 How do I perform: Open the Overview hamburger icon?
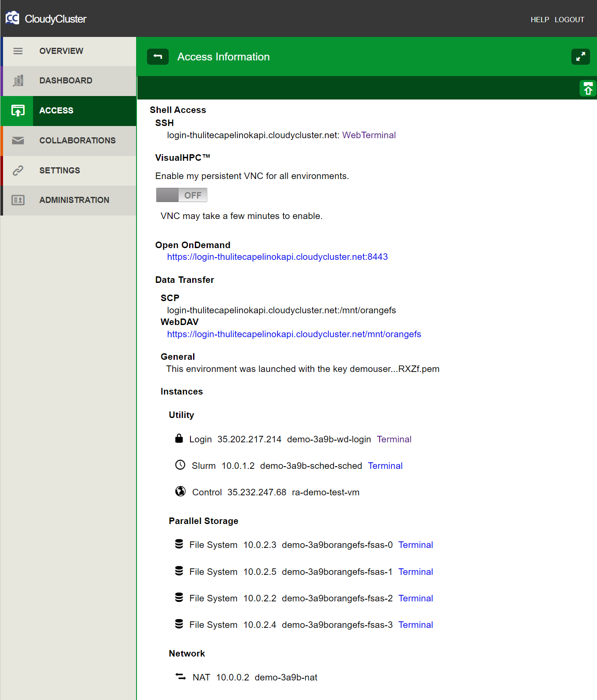18,51
